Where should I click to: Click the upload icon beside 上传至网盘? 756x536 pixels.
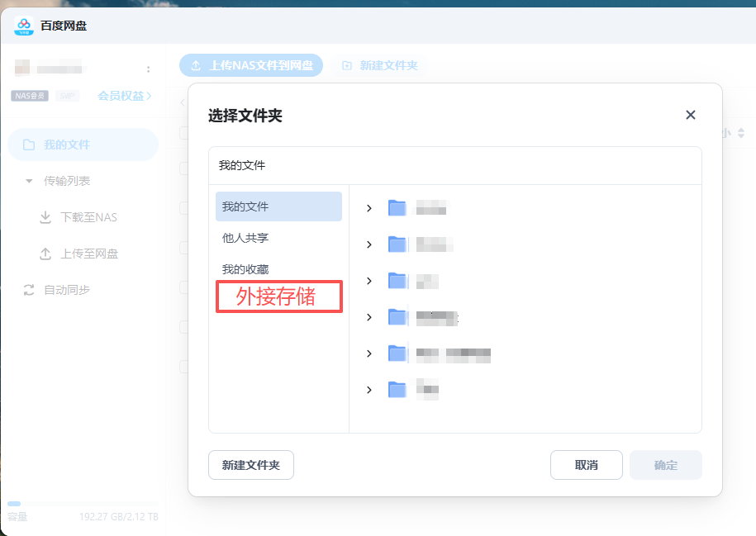pos(45,254)
